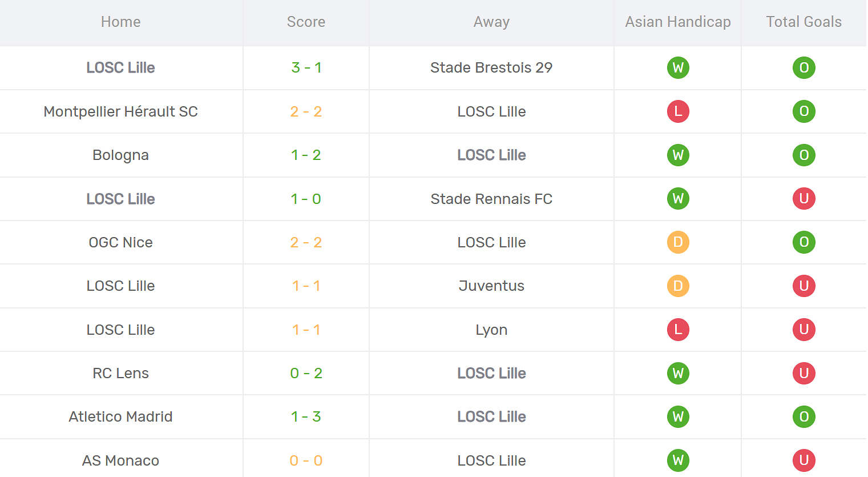868x477 pixels.
Task: Open the AS Monaco team link
Action: click(120, 460)
